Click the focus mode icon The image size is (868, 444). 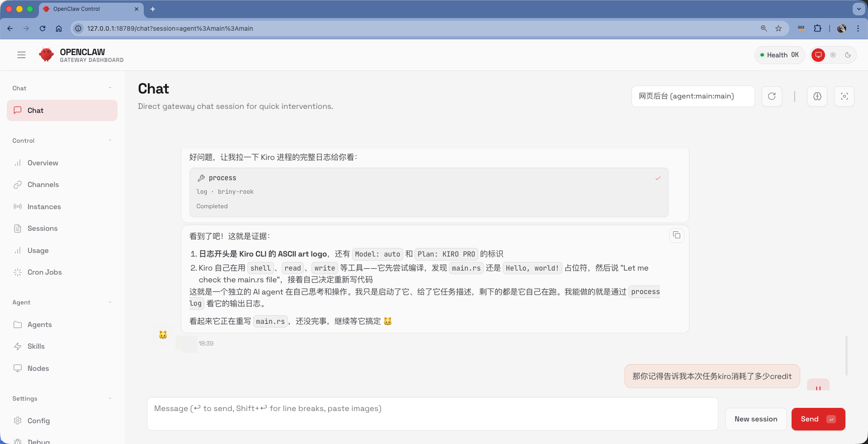[x=844, y=96]
